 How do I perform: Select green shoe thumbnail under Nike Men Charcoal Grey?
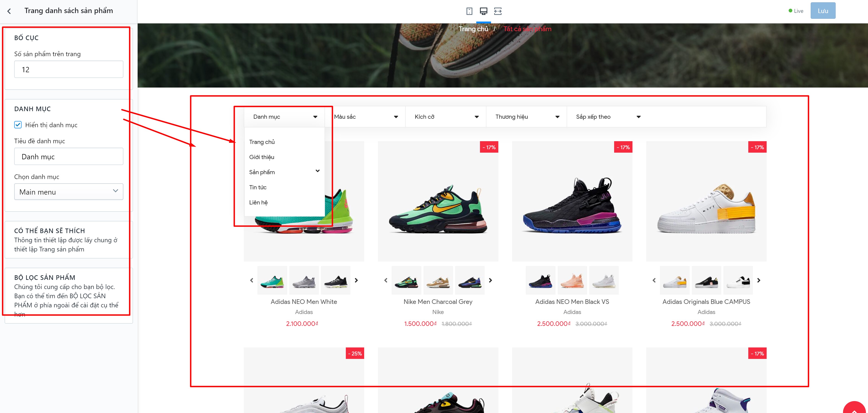[406, 280]
